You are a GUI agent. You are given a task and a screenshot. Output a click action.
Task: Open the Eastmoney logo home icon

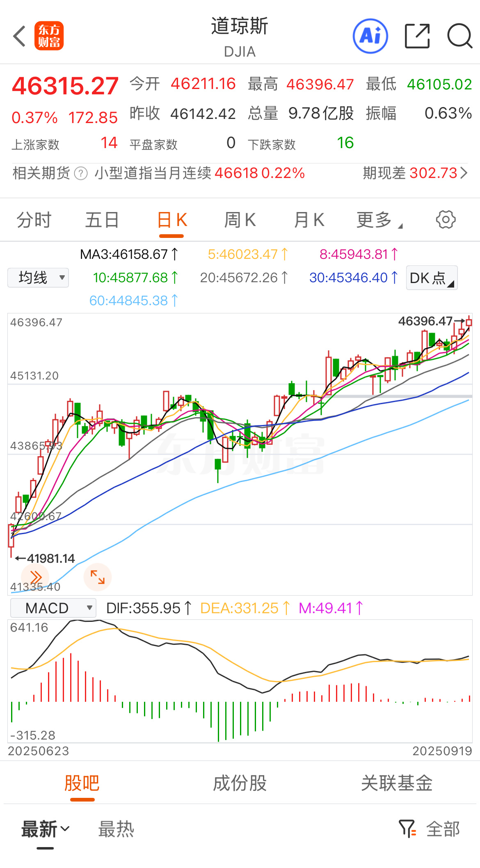click(x=49, y=36)
